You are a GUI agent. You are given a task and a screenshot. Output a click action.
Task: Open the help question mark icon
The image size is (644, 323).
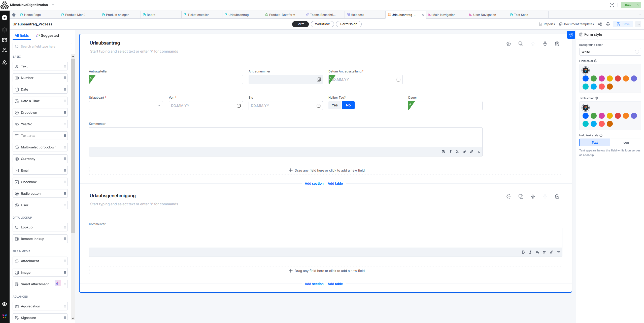pyautogui.click(x=612, y=5)
